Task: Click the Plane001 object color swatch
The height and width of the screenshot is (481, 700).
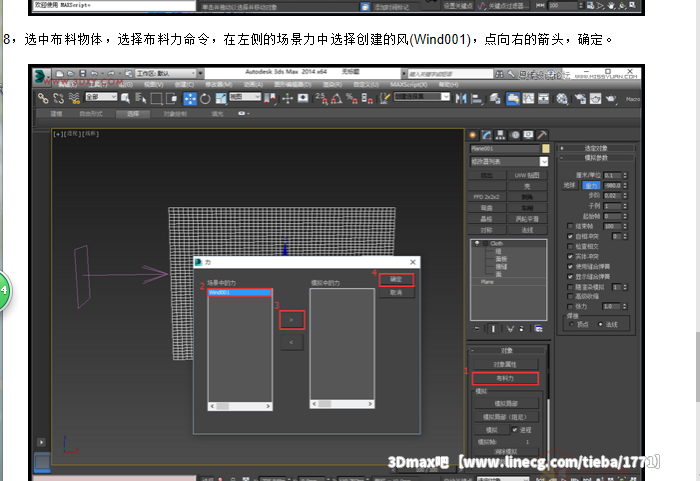Action: tap(546, 148)
